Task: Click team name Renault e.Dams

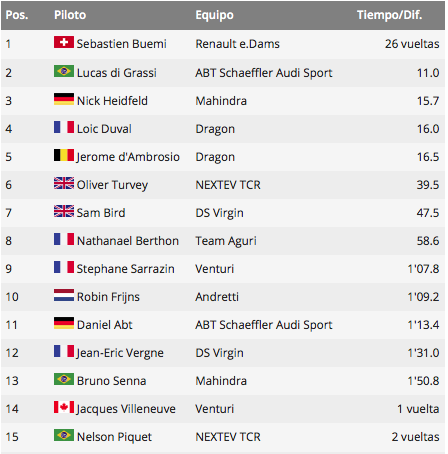Action: pyautogui.click(x=237, y=44)
